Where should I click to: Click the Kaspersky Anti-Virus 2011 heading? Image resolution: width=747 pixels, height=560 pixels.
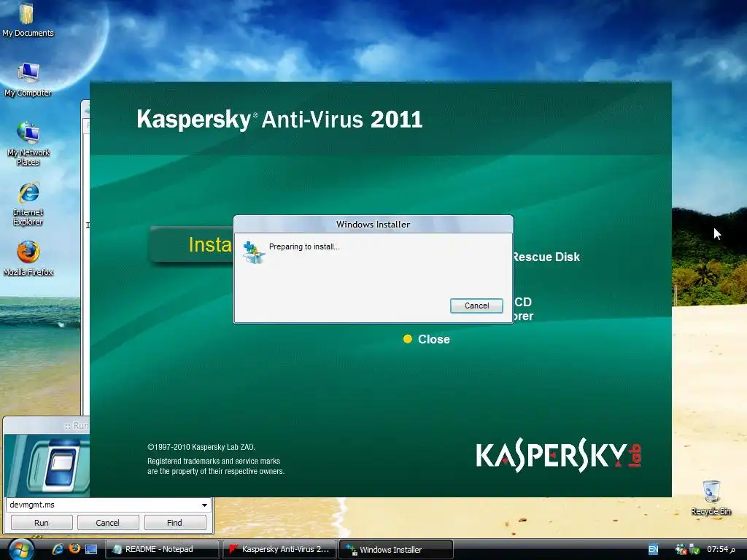click(x=279, y=119)
